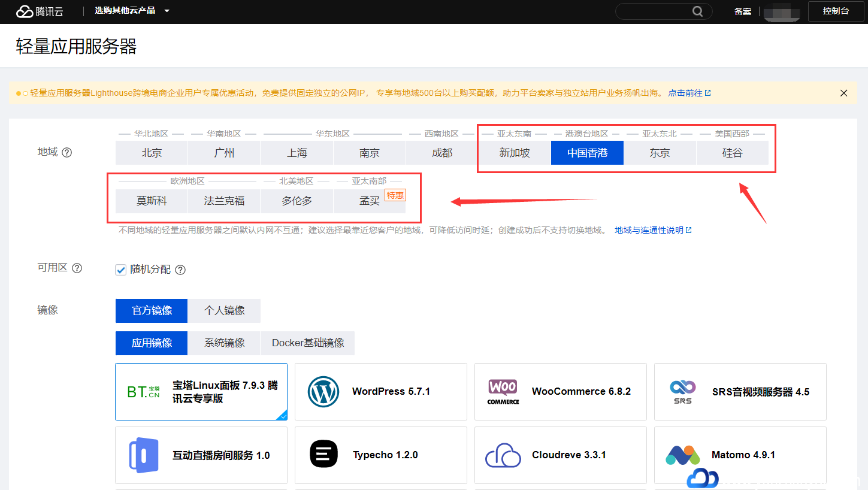Choose the 硅谷 region
The height and width of the screenshot is (490, 868).
tap(732, 153)
